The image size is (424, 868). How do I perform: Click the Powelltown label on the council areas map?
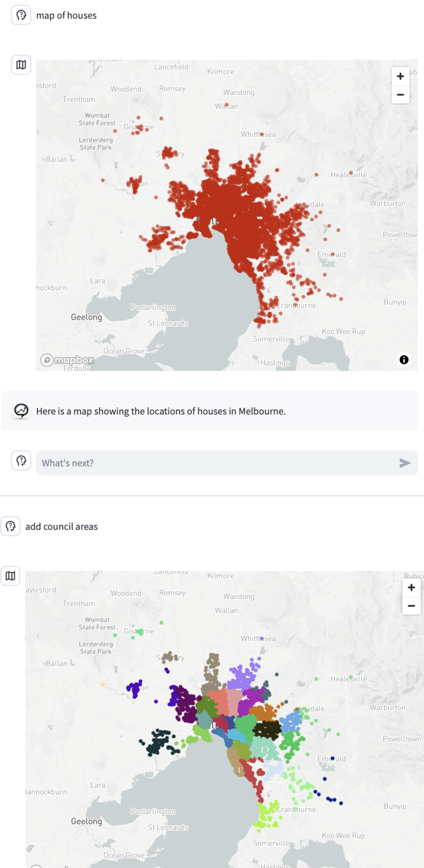click(402, 739)
